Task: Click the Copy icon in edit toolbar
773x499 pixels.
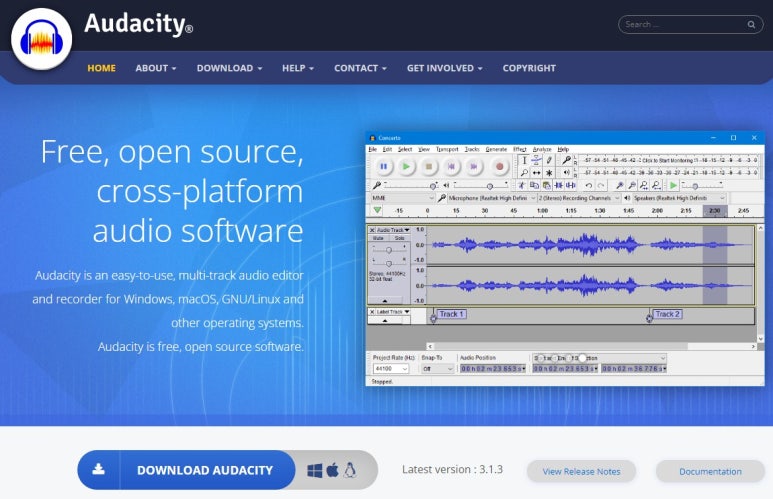Action: tap(534, 185)
